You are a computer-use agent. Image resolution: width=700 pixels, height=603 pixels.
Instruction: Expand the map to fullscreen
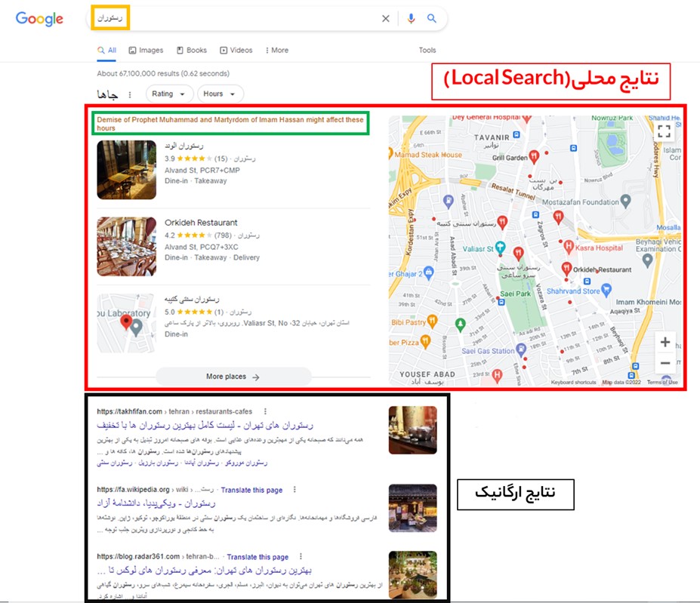[665, 130]
